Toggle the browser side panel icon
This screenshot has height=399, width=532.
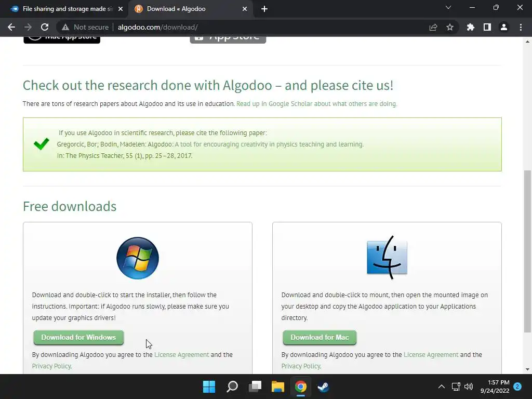487,27
